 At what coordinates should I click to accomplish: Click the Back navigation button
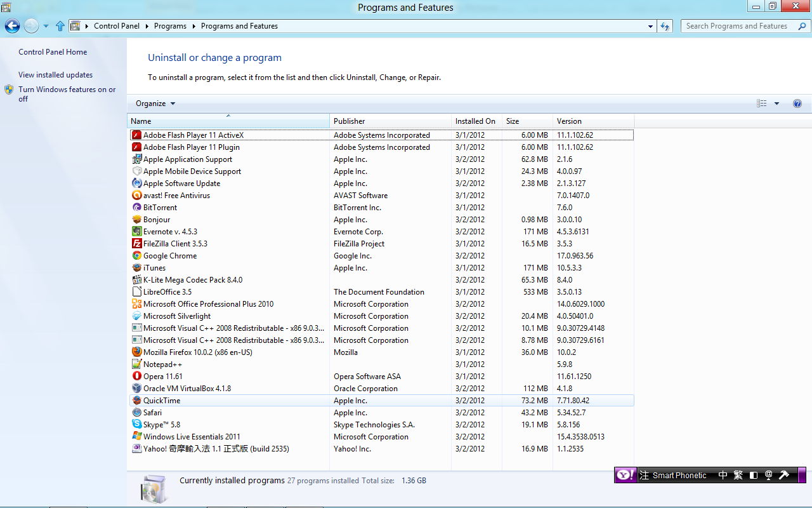(x=12, y=26)
